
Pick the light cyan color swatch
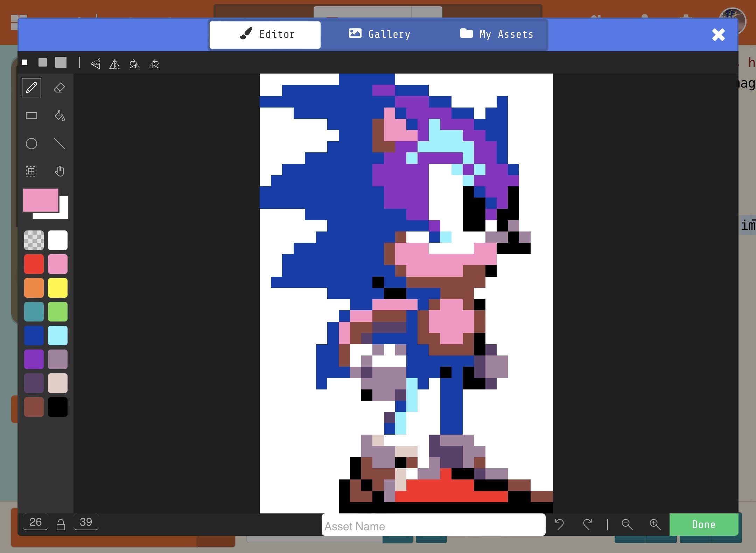click(x=58, y=336)
